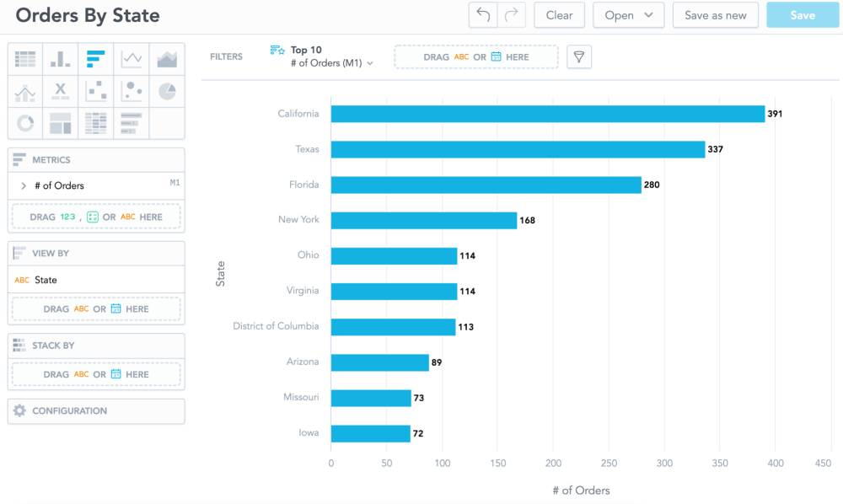
Task: Open the Open dropdown menu
Action: (628, 15)
